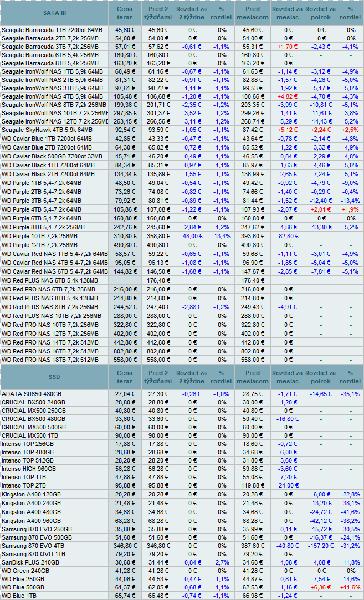Select "WD Purple 3TB 5,4-7,2k 64MB" name
Viewport: 364px width, 600px height.
(x=42, y=201)
